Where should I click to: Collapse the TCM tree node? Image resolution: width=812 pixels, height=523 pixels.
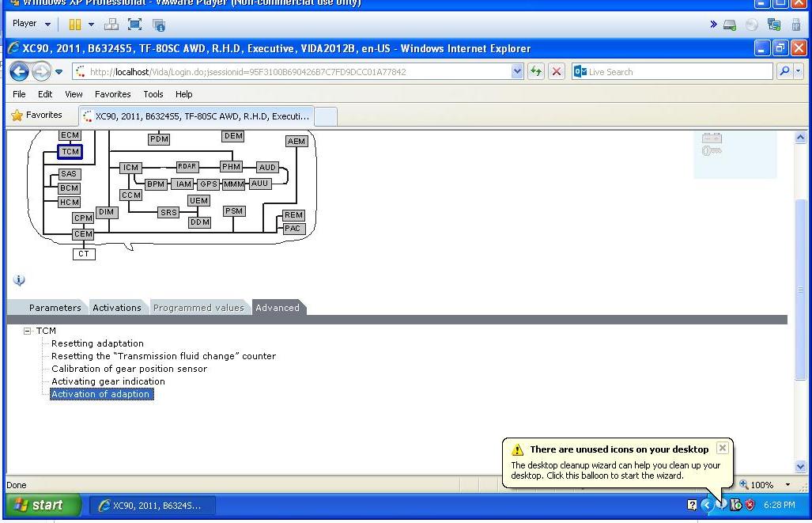click(x=28, y=331)
